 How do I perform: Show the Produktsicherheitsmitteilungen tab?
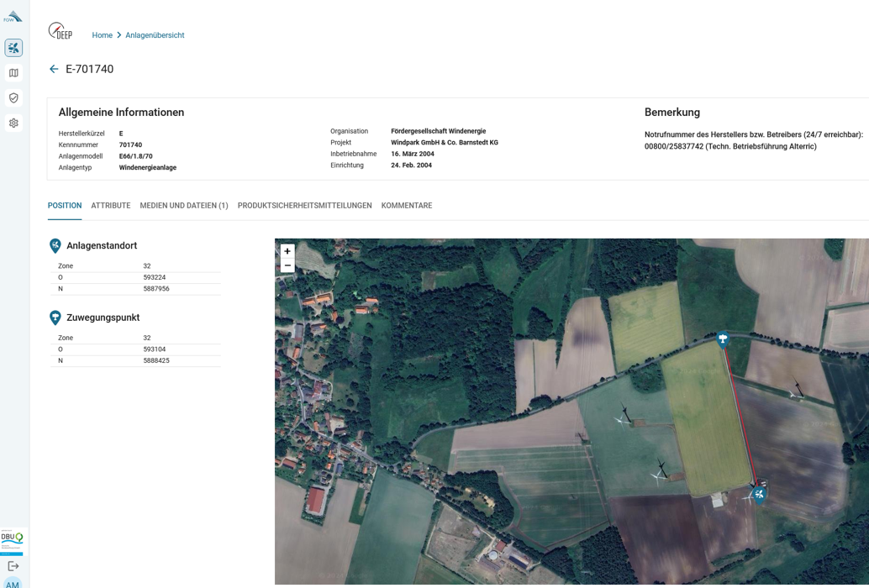(x=304, y=206)
